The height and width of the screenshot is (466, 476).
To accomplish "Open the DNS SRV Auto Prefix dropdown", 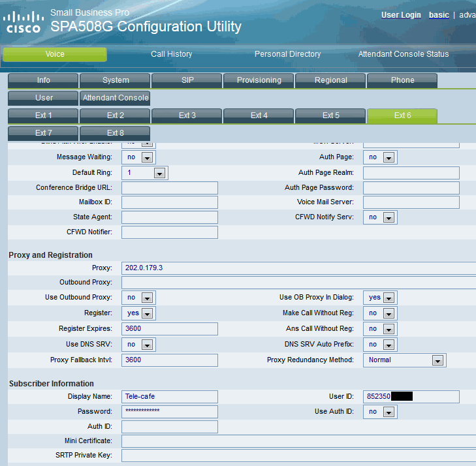I will (380, 345).
